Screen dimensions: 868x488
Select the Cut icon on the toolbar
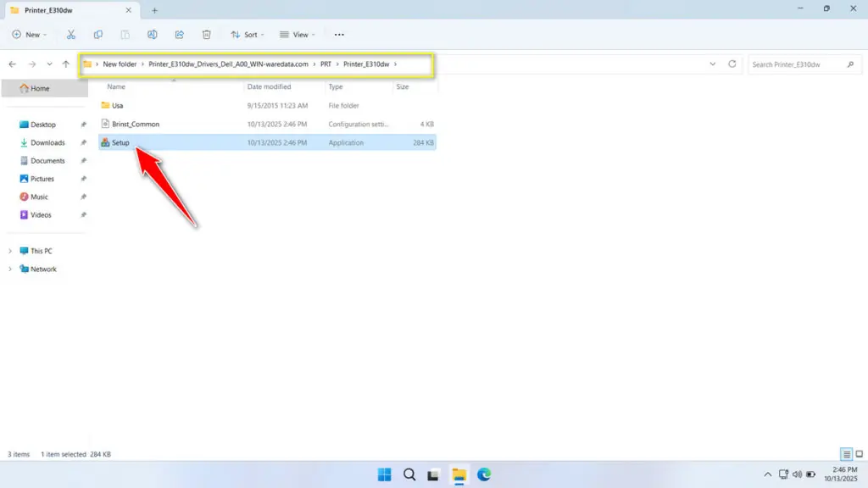pos(71,35)
